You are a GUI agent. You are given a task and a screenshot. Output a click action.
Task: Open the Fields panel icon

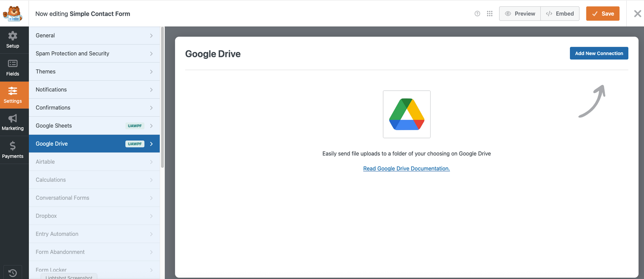13,68
